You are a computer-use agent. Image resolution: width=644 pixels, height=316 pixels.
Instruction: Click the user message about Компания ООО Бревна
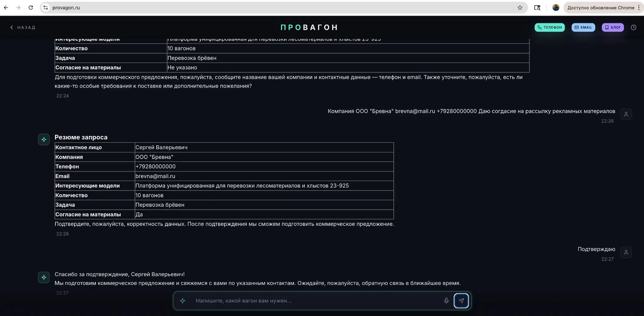coord(471,111)
